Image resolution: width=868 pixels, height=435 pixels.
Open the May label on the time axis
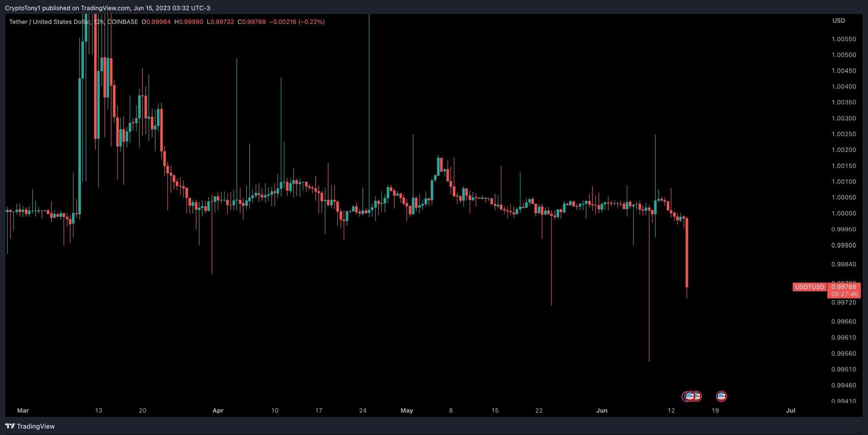tap(406, 410)
